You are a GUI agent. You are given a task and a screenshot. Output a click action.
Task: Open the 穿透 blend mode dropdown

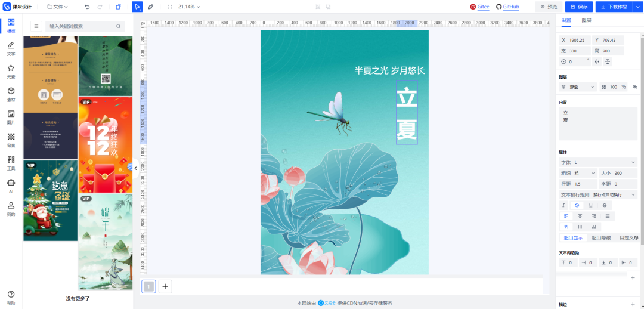[578, 86]
